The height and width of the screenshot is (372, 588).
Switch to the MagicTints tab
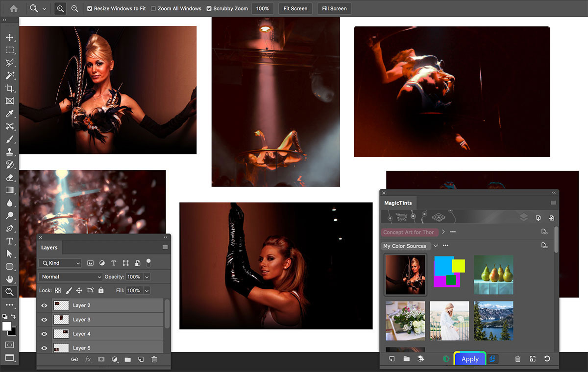pos(398,203)
